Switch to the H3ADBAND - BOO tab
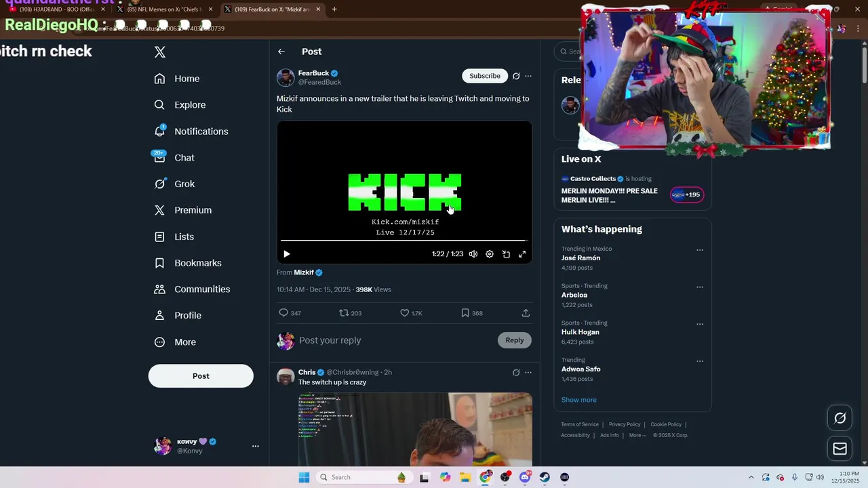 click(x=56, y=9)
